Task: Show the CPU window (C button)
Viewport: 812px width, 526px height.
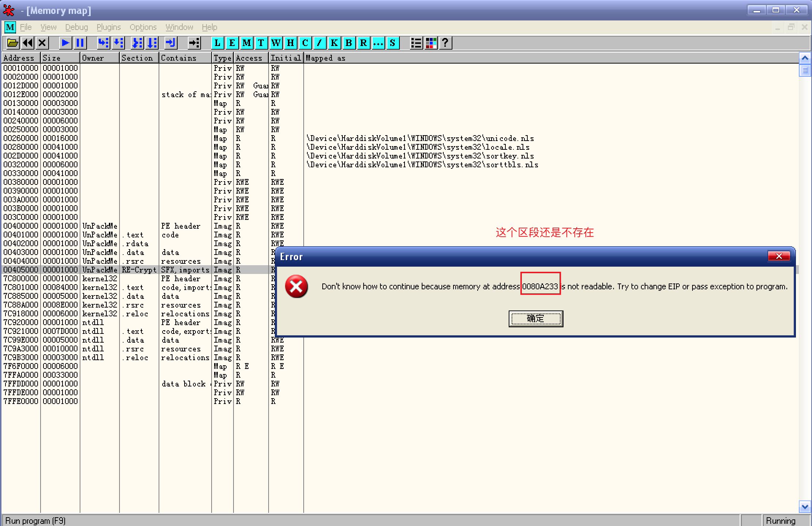Action: point(305,43)
